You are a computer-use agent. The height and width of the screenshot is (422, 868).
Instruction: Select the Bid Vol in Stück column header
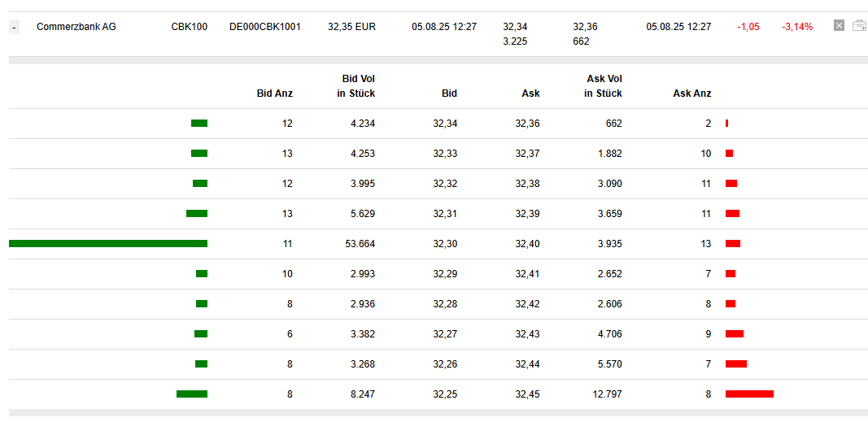pyautogui.click(x=356, y=86)
